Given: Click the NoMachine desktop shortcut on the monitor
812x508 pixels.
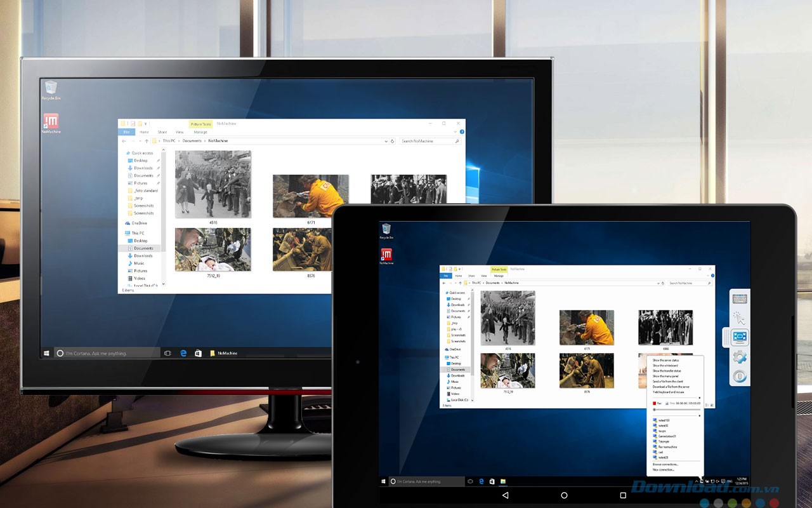Looking at the screenshot, I should (51, 123).
